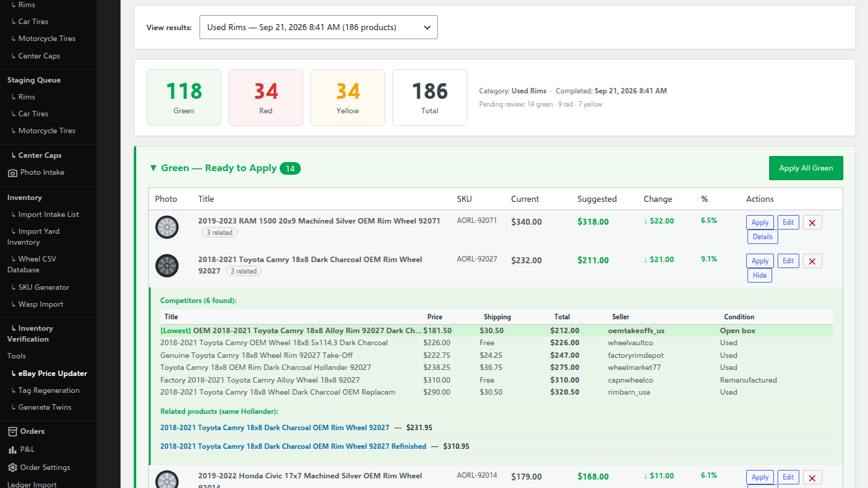Image resolution: width=868 pixels, height=488 pixels.
Task: Go to Tag Regeneration tool
Action: [49, 390]
